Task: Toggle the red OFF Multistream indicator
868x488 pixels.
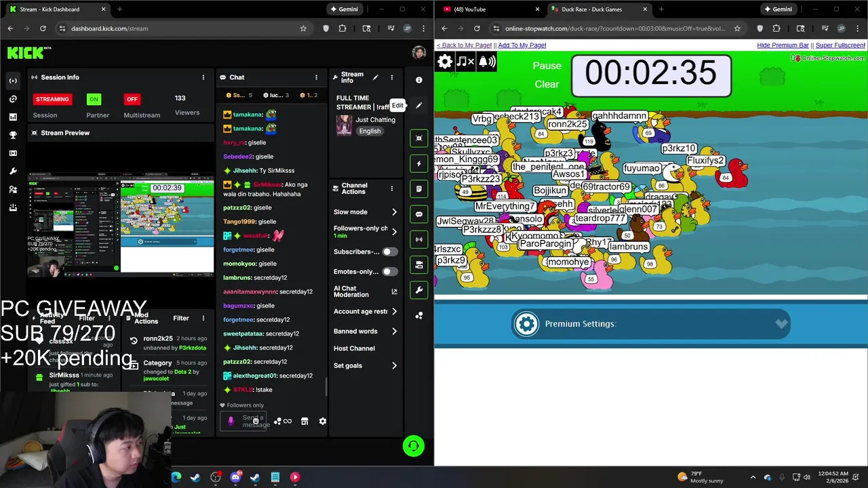Action: click(x=132, y=99)
